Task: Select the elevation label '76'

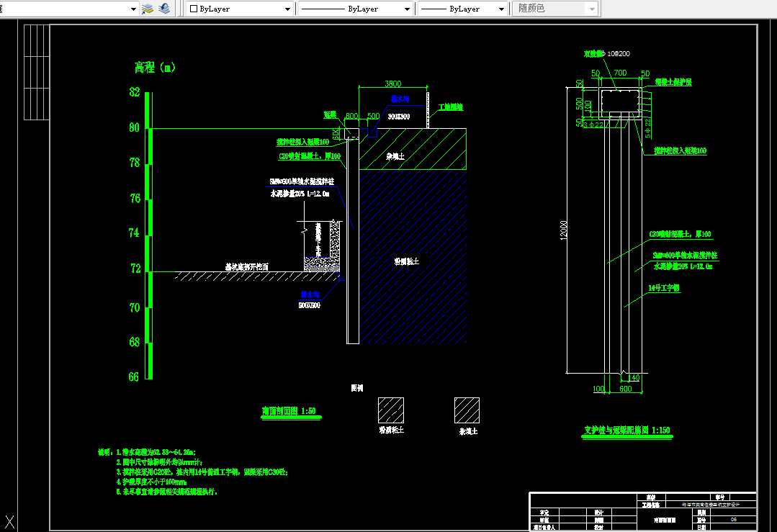Action: click(x=135, y=199)
